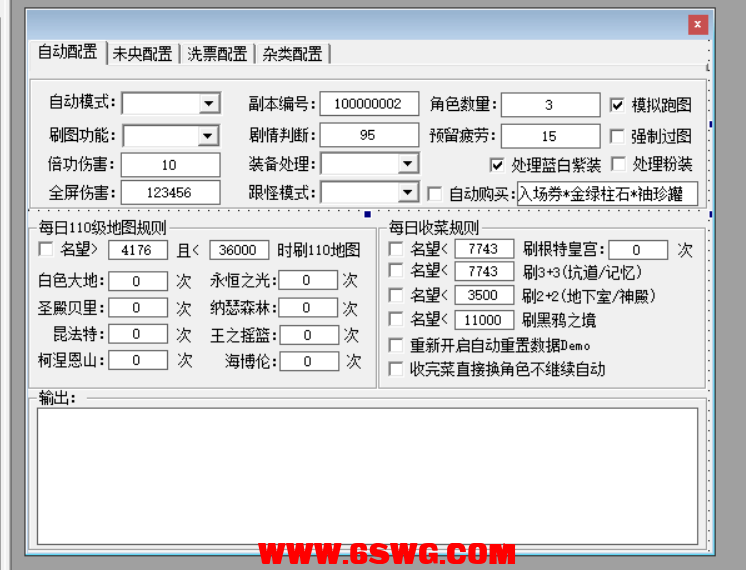Viewport: 746px width, 570px height.
Task: Expand the 自动模式 dropdown
Action: point(209,103)
